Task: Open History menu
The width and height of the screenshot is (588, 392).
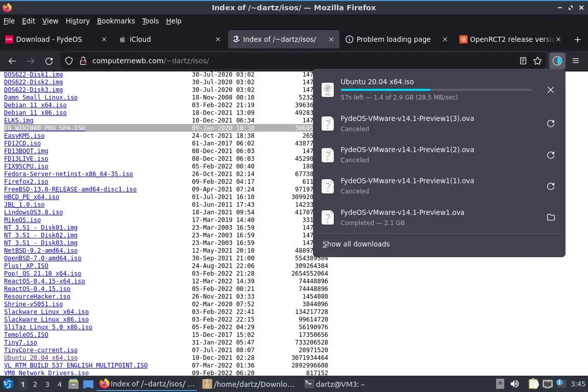Action: click(78, 21)
